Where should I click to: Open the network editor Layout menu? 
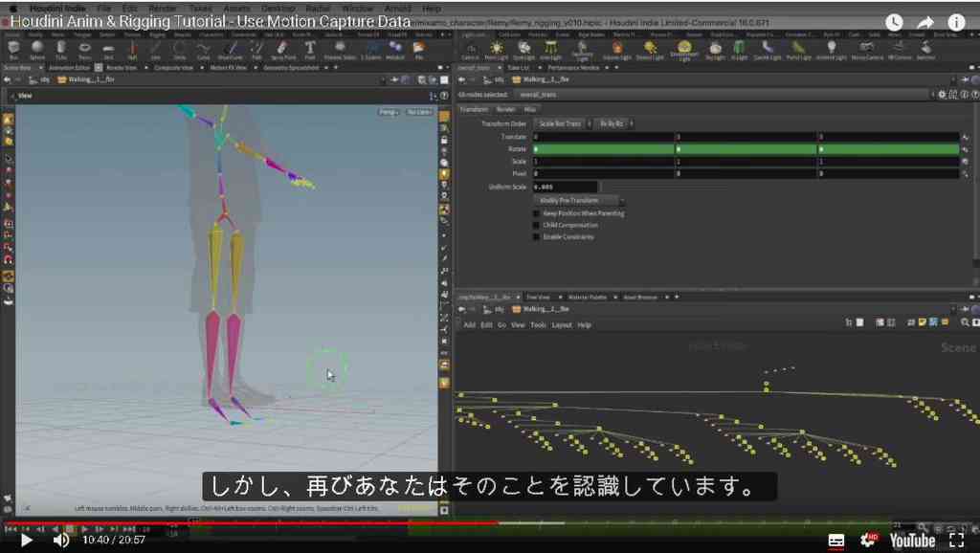click(561, 325)
